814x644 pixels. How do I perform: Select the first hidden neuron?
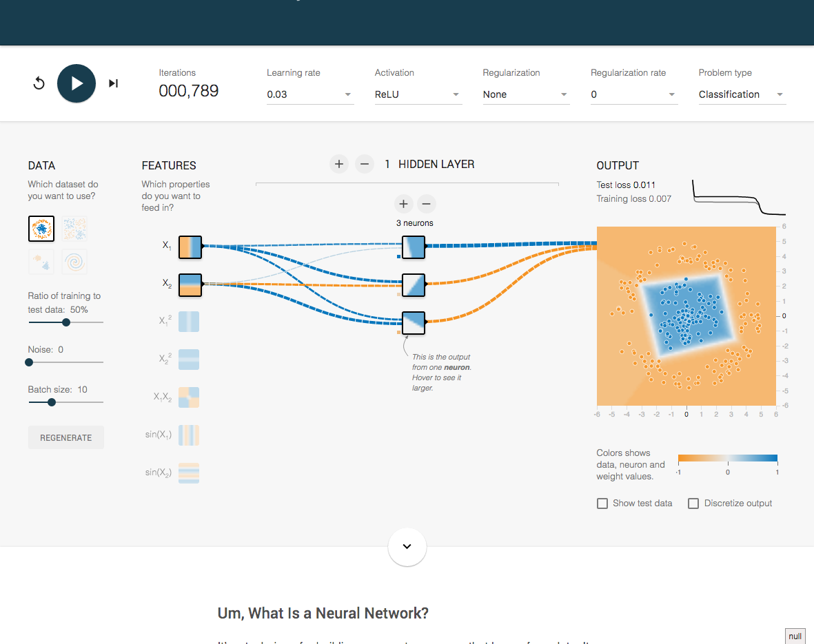(x=414, y=247)
